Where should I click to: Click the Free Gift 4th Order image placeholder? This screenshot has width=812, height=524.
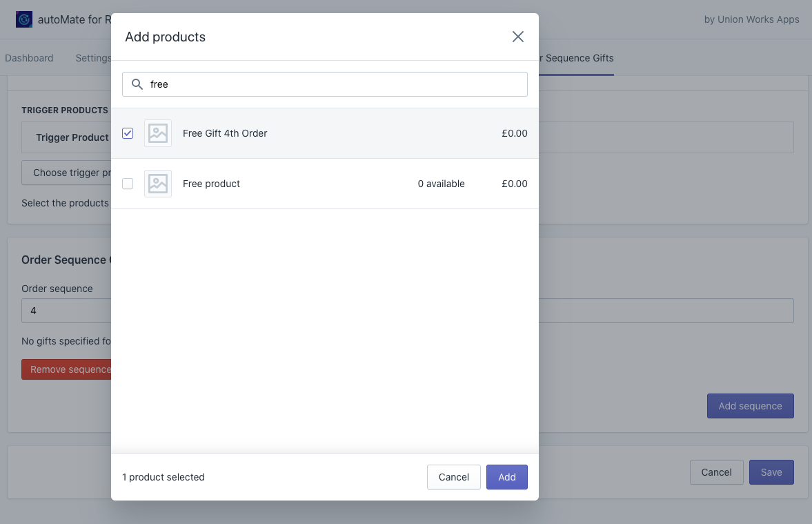click(158, 133)
